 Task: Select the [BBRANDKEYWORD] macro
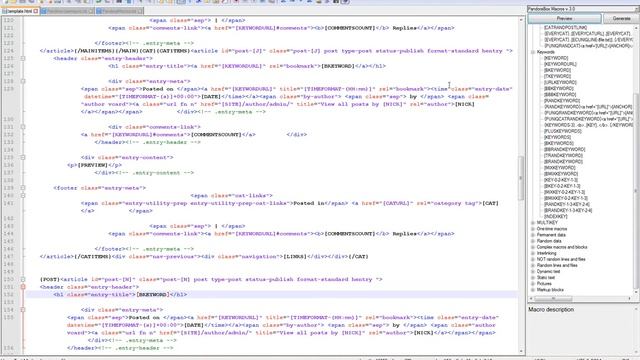coord(564,149)
